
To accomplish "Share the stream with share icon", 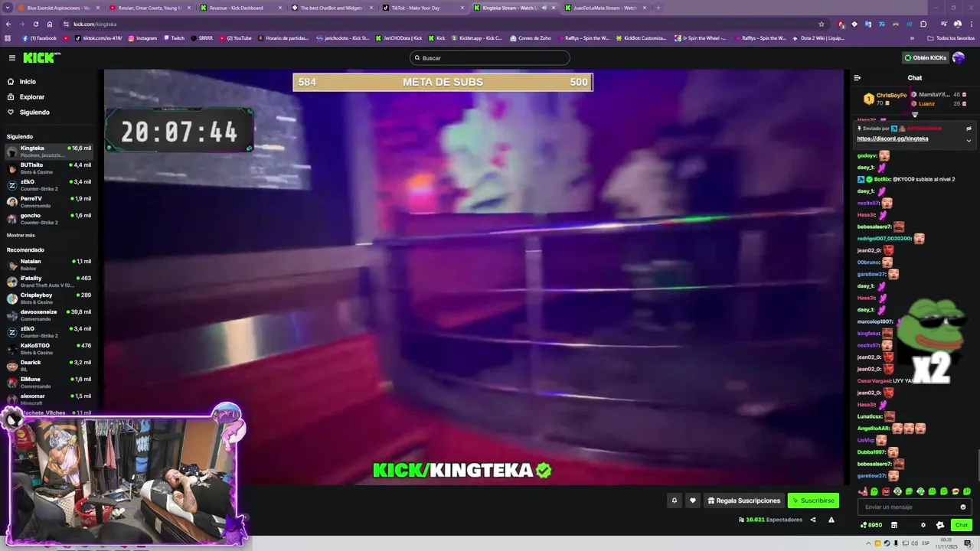I will (x=813, y=520).
